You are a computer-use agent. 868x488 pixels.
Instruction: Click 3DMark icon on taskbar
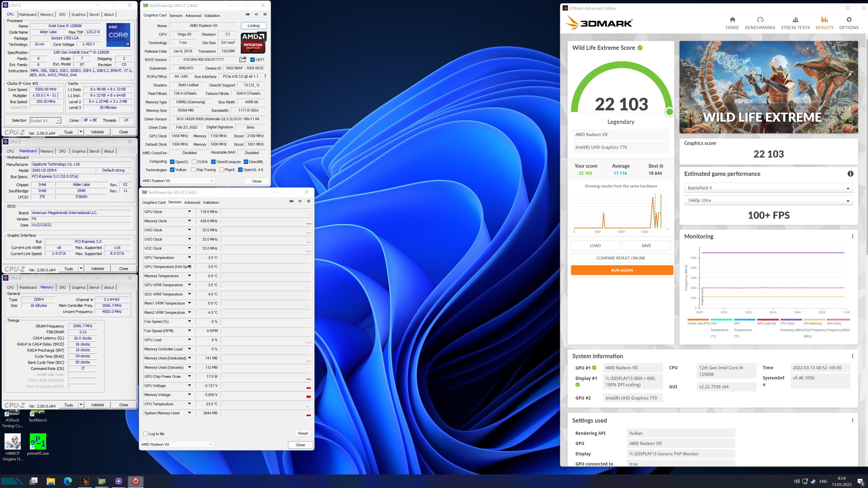click(x=85, y=481)
